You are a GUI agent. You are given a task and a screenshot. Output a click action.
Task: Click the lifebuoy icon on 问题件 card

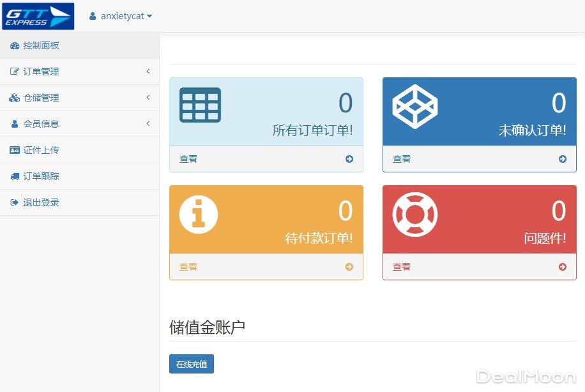click(x=414, y=214)
